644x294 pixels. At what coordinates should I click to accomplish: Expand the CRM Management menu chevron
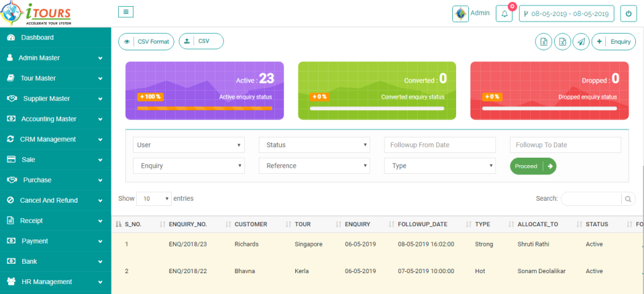(100, 140)
